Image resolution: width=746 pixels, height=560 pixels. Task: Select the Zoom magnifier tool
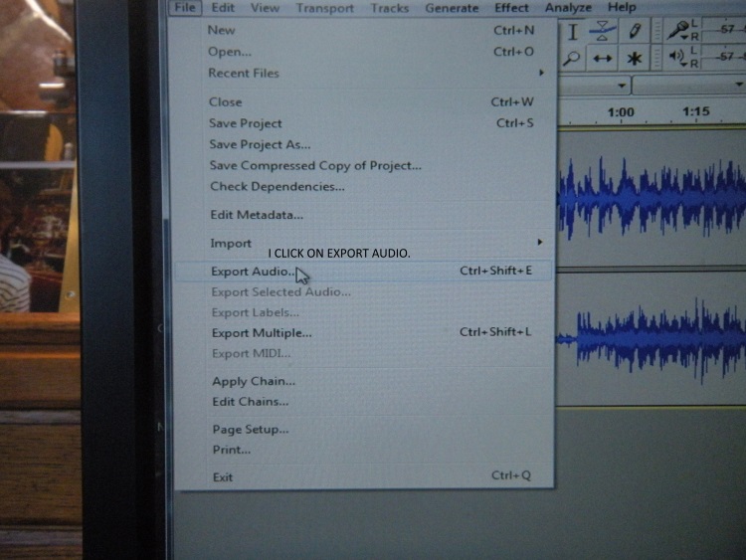pyautogui.click(x=571, y=58)
